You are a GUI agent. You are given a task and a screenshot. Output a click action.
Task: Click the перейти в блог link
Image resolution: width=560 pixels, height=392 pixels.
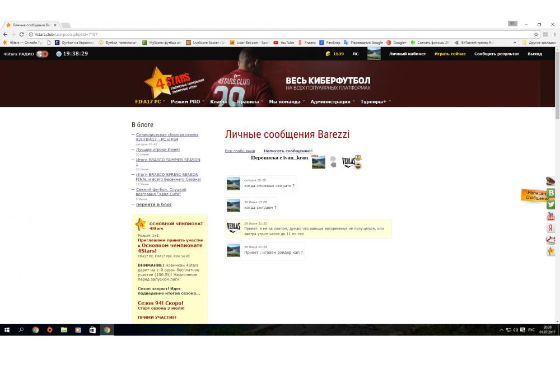coord(154,204)
